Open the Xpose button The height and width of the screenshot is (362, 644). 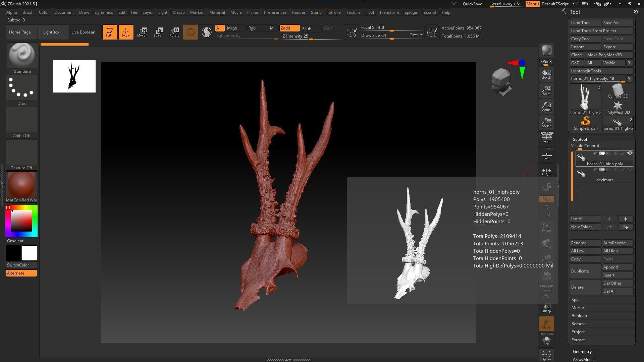click(x=546, y=355)
